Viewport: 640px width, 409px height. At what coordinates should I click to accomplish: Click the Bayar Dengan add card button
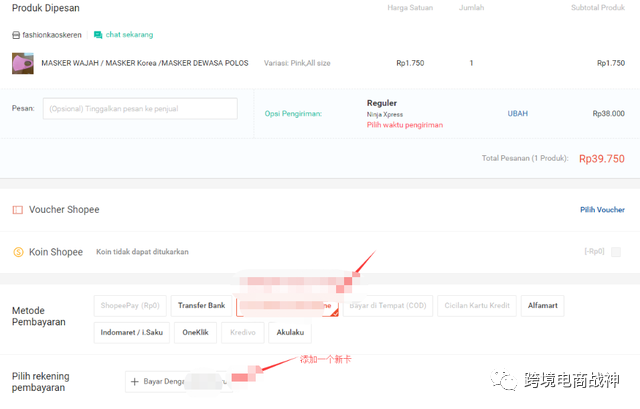[x=179, y=382]
